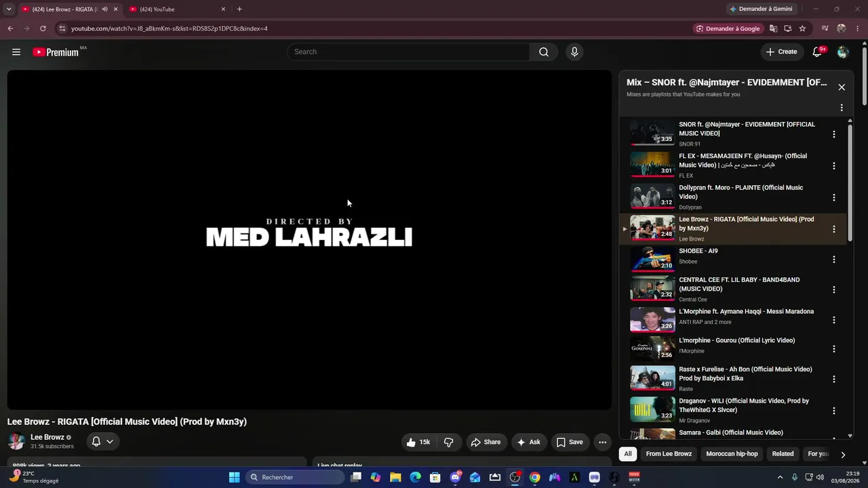Open options for Draganov WILI video
This screenshot has width=868, height=488.
coord(834,411)
